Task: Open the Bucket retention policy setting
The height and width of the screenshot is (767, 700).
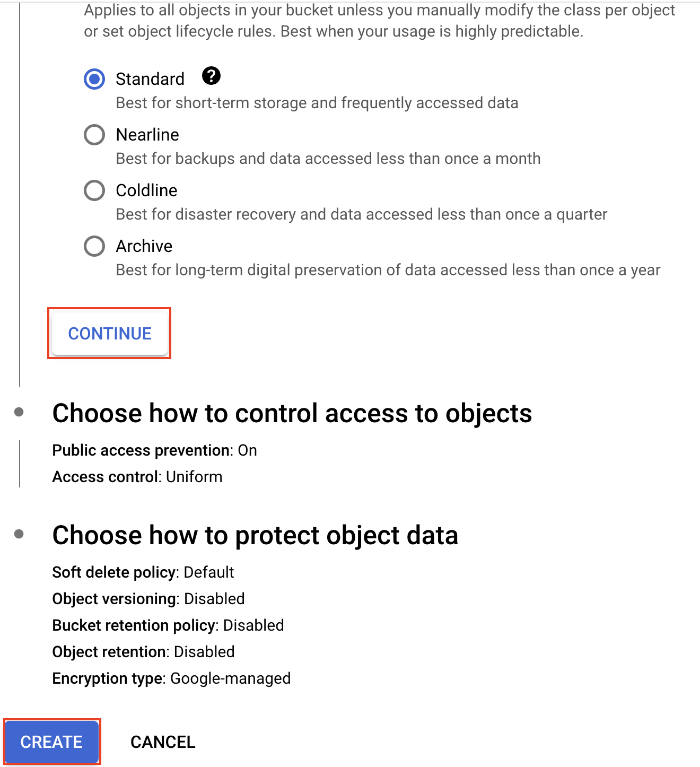Action: point(168,625)
